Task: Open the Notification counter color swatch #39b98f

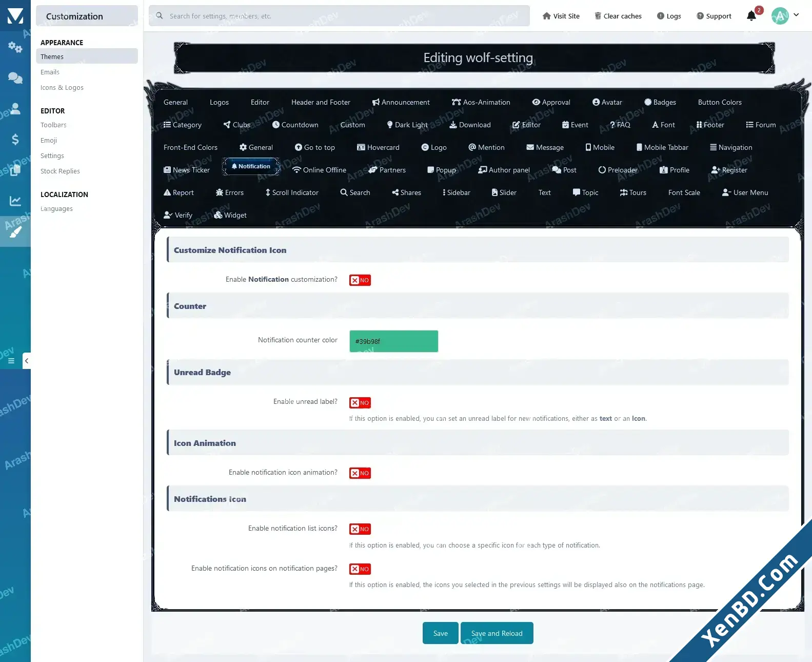Action: point(394,341)
